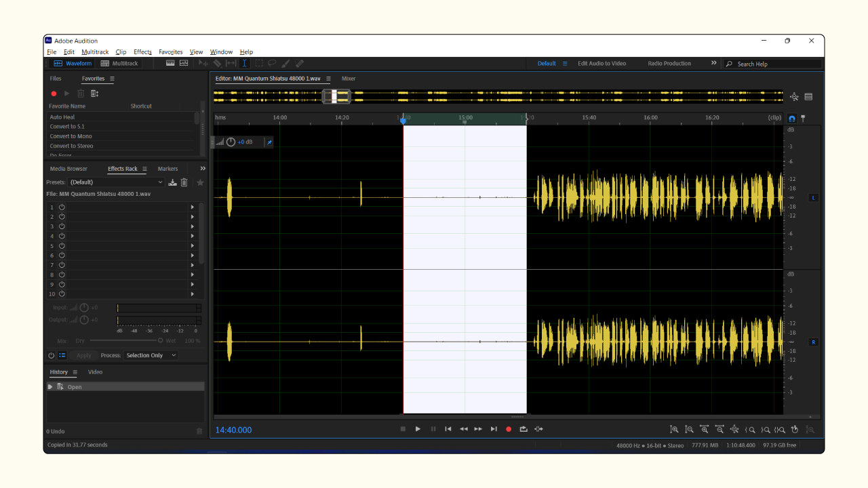Show Spectral Pitch Display
This screenshot has width=868, height=488.
pyautogui.click(x=184, y=63)
